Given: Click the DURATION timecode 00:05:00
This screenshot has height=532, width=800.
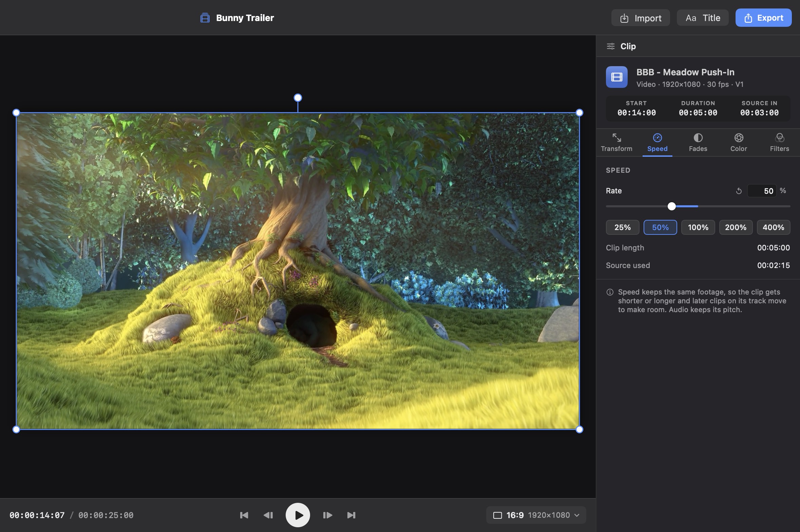Looking at the screenshot, I should click(x=698, y=113).
